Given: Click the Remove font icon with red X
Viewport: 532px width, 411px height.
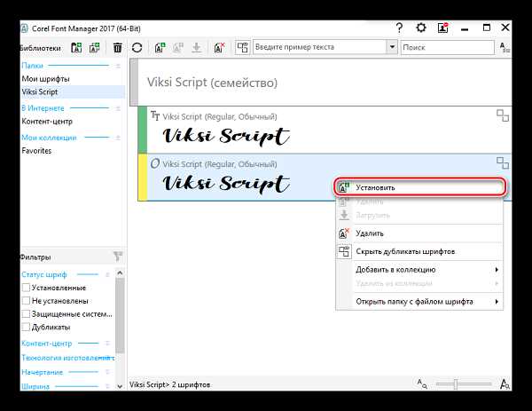Looking at the screenshot, I should pos(219,48).
